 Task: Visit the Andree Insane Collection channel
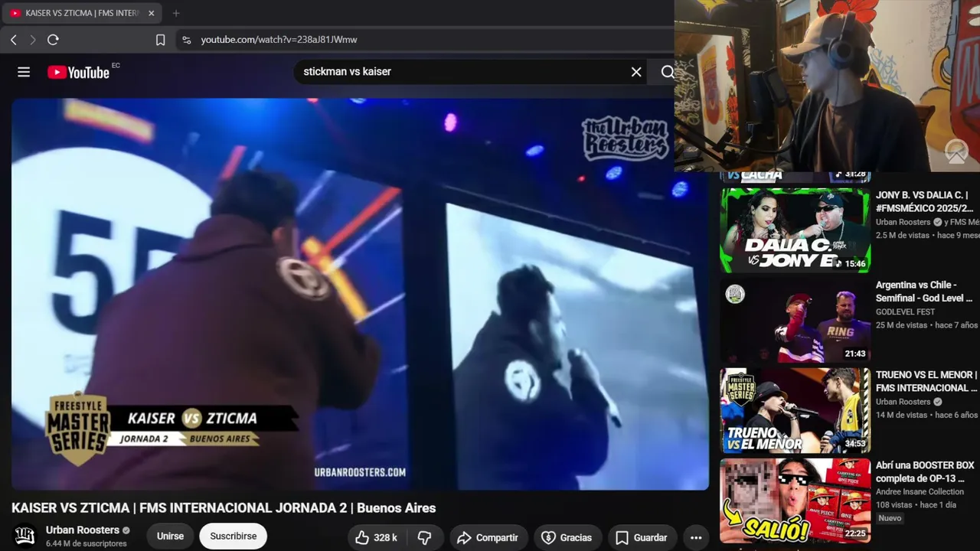pos(920,491)
